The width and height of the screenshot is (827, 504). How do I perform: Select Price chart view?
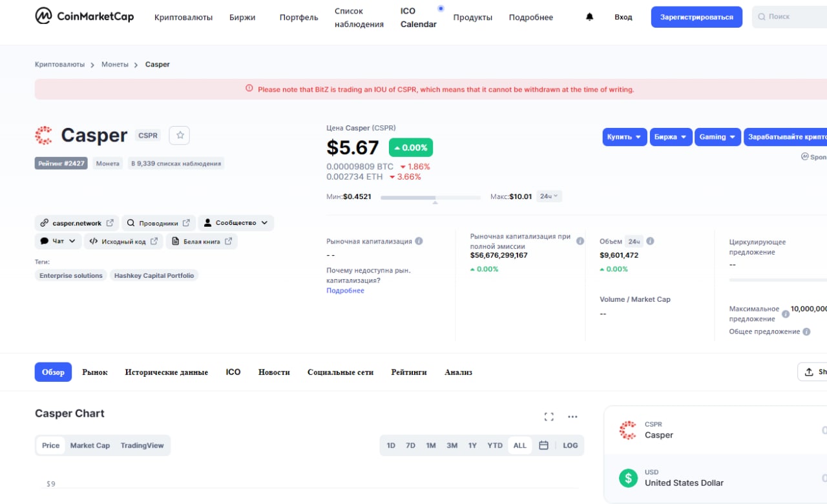[51, 445]
